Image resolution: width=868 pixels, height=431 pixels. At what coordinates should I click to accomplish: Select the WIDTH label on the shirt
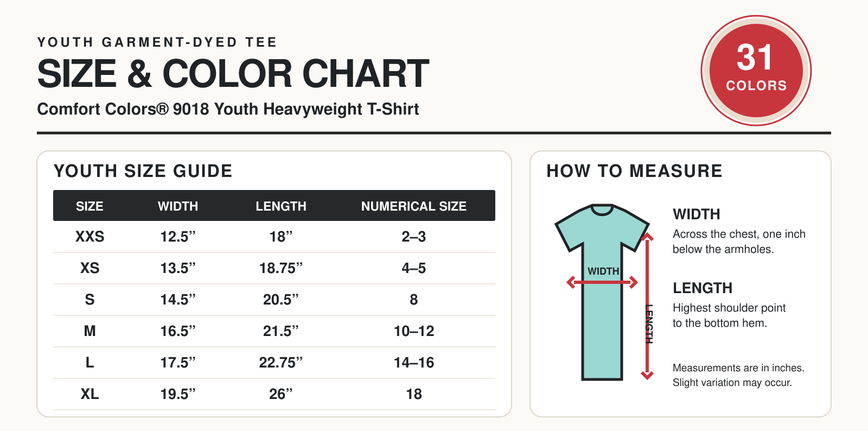(x=603, y=271)
